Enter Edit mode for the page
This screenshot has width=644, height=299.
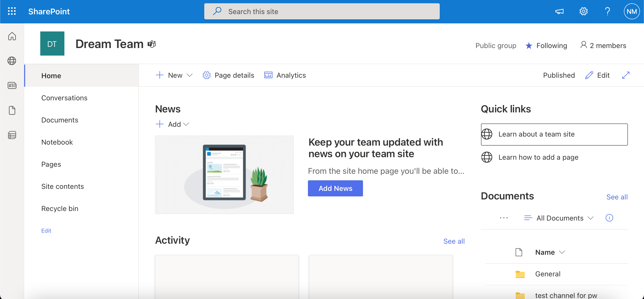pos(597,75)
